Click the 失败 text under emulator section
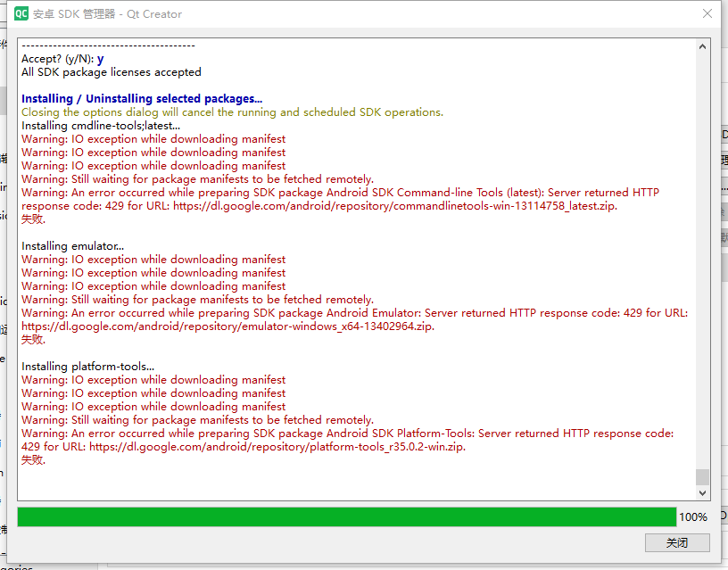Viewport: 728px width, 570px height. [33, 339]
